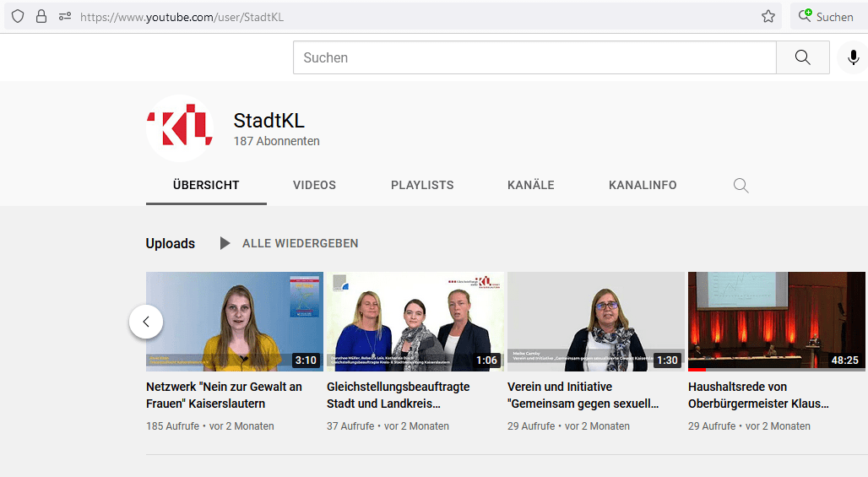Bookmark this page with the star icon
868x477 pixels.
[768, 16]
